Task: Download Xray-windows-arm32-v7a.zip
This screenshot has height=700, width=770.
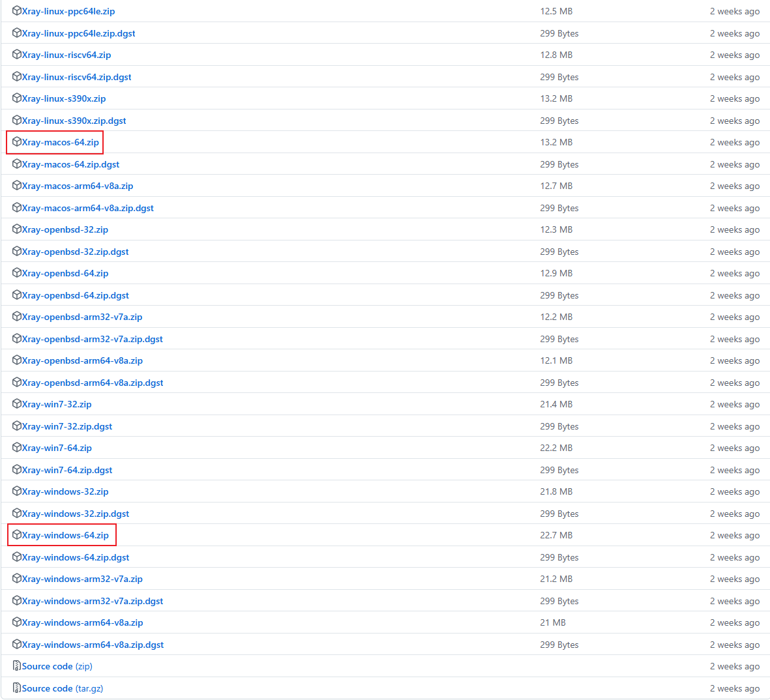Action: click(82, 579)
